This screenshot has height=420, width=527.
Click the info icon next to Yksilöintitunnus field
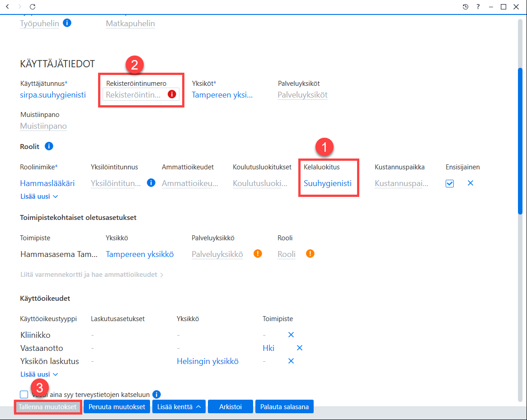pos(151,182)
